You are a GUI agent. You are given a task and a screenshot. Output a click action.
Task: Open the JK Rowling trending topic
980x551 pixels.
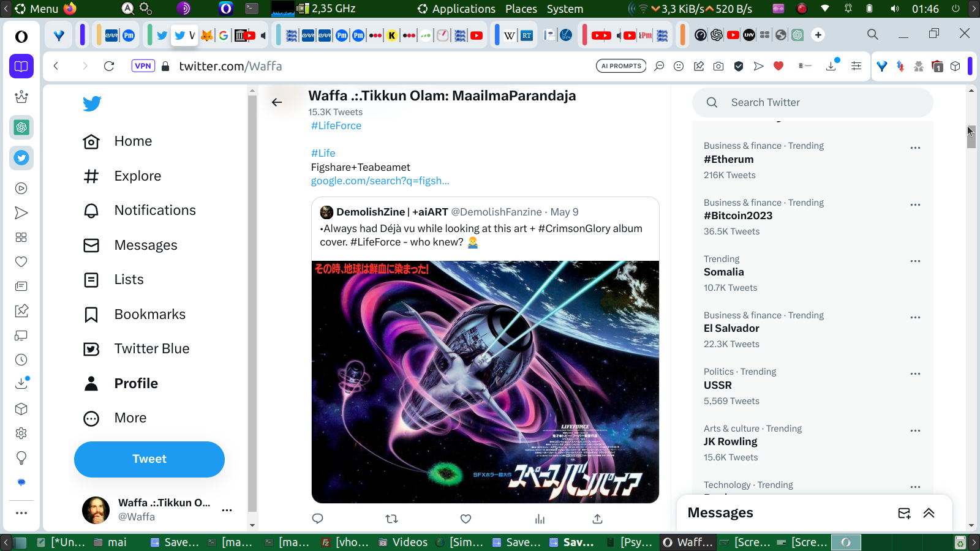[731, 442]
